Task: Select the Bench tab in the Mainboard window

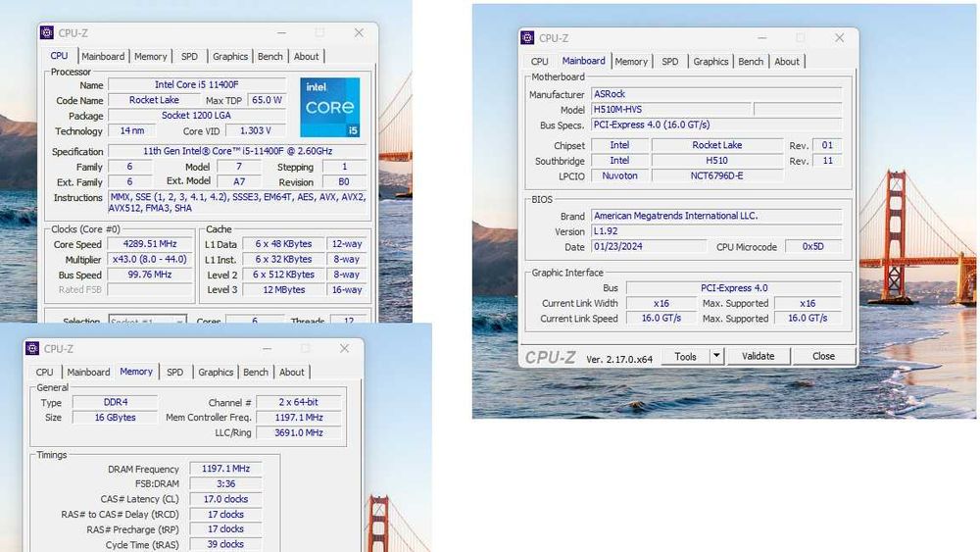Action: tap(751, 61)
